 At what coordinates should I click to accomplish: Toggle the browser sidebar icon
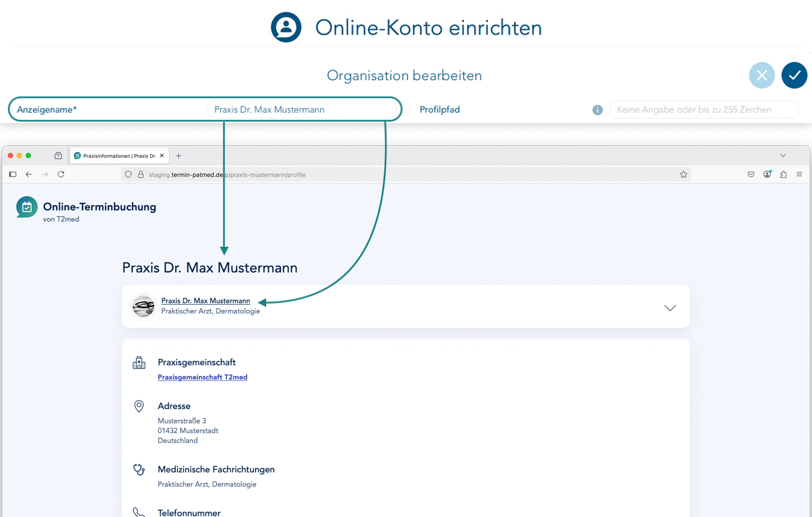12,175
